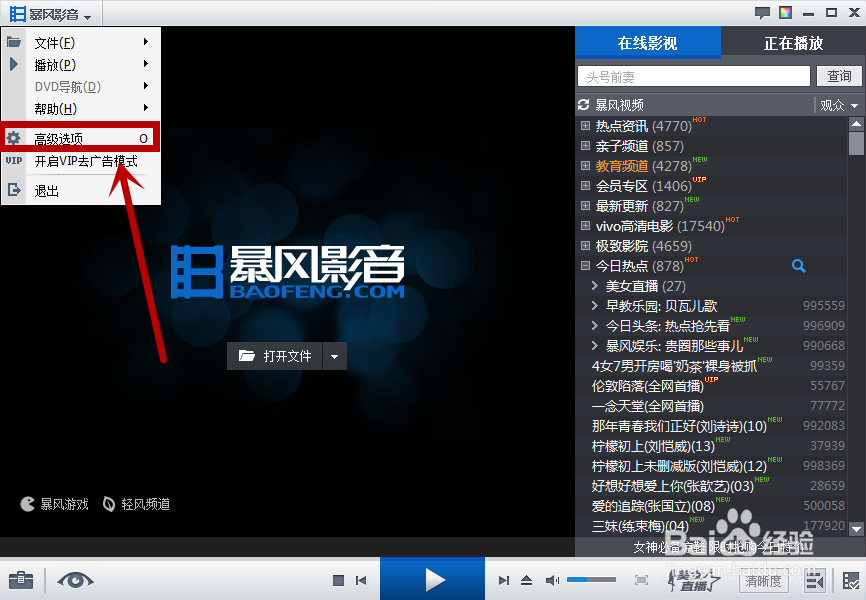
Task: Click the search magnifier next to 今日热点
Action: (x=798, y=266)
